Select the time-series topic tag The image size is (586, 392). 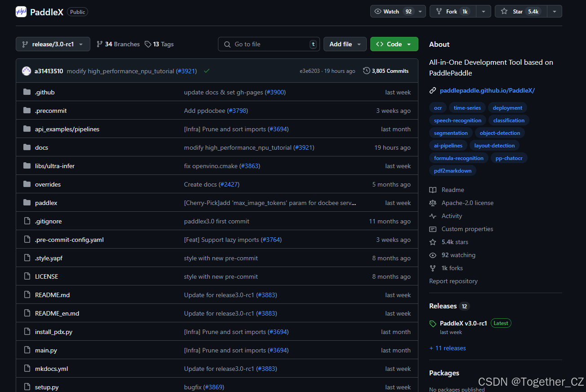(467, 108)
